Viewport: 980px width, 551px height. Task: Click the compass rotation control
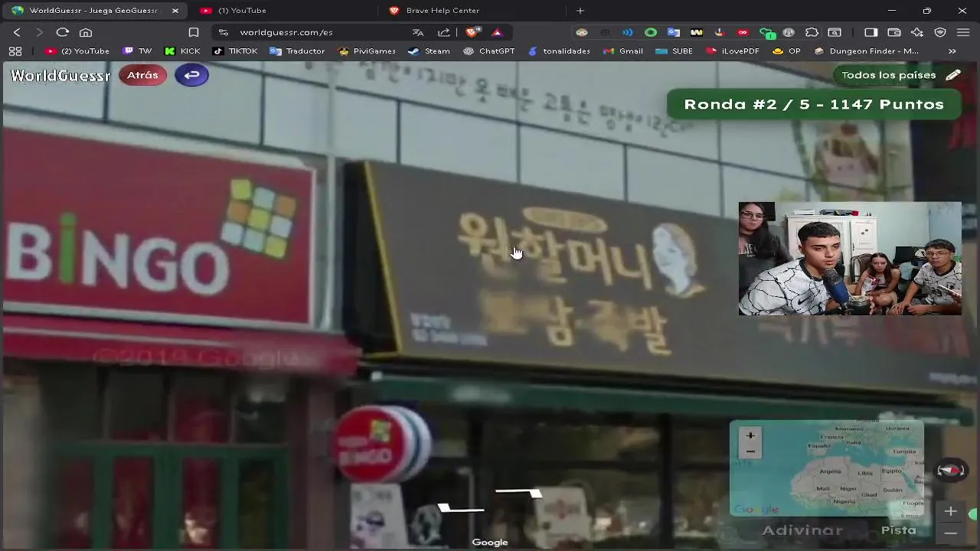tap(950, 471)
